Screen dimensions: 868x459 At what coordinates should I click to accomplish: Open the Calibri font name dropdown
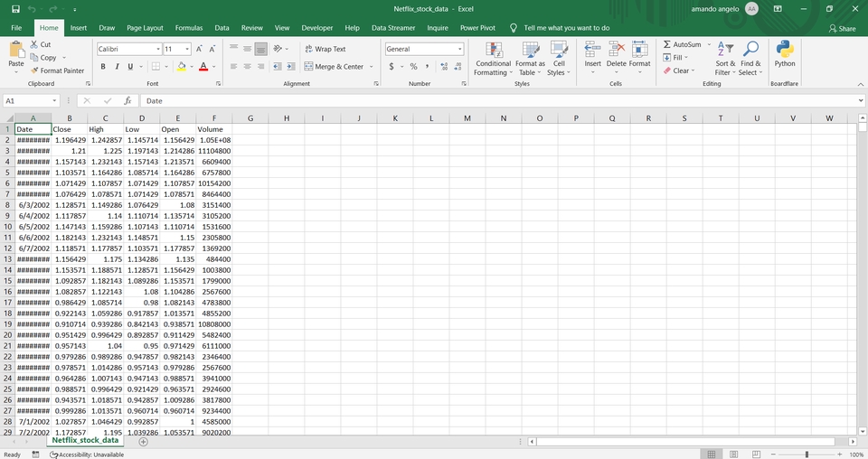coord(158,49)
